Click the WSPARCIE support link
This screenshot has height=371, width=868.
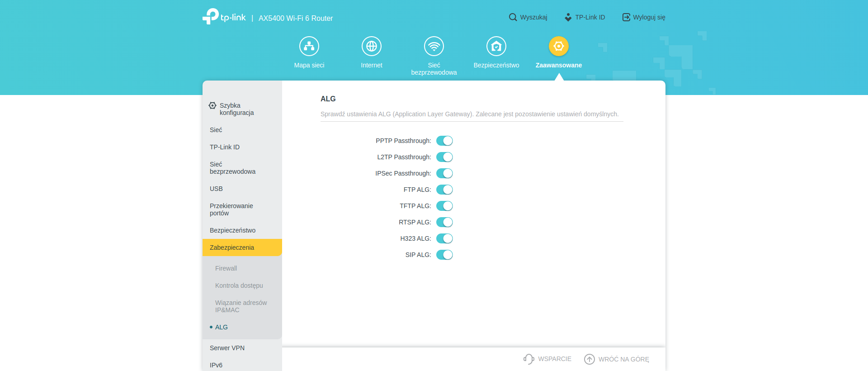(x=547, y=359)
